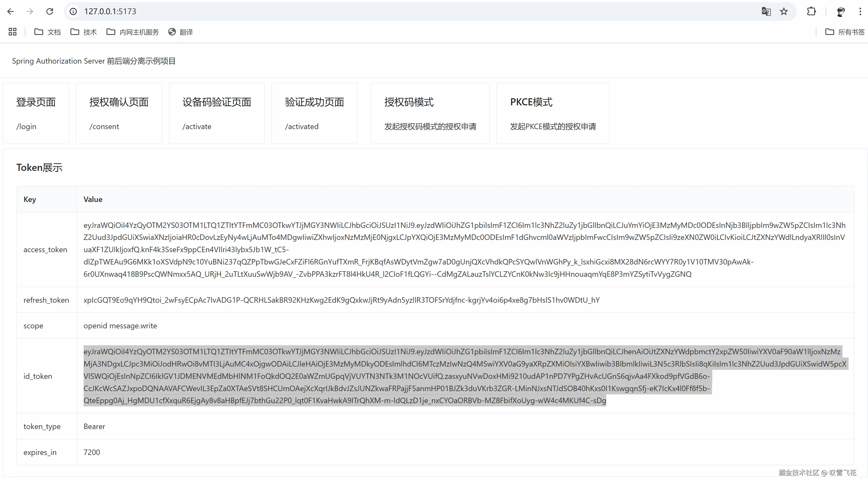
Task: Open Google Translate icon in the address bar
Action: [766, 11]
